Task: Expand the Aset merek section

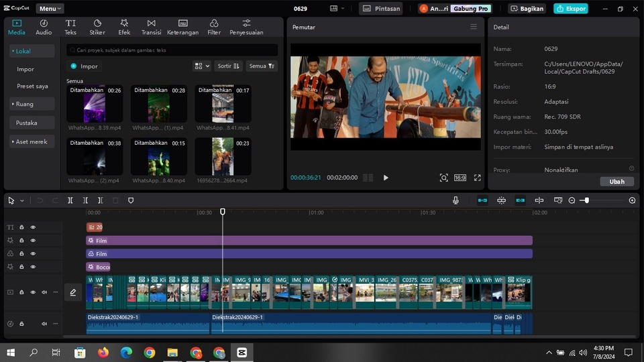Action: pos(32,141)
